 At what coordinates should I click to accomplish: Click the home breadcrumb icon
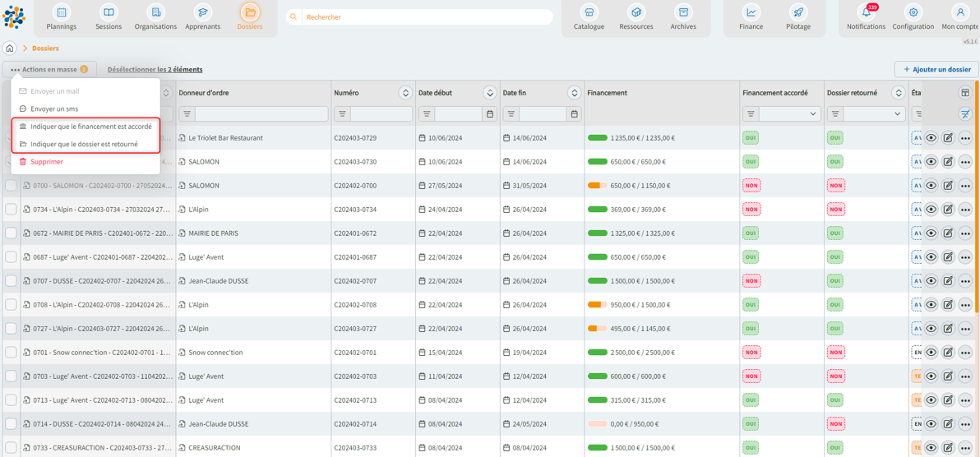pyautogui.click(x=9, y=48)
